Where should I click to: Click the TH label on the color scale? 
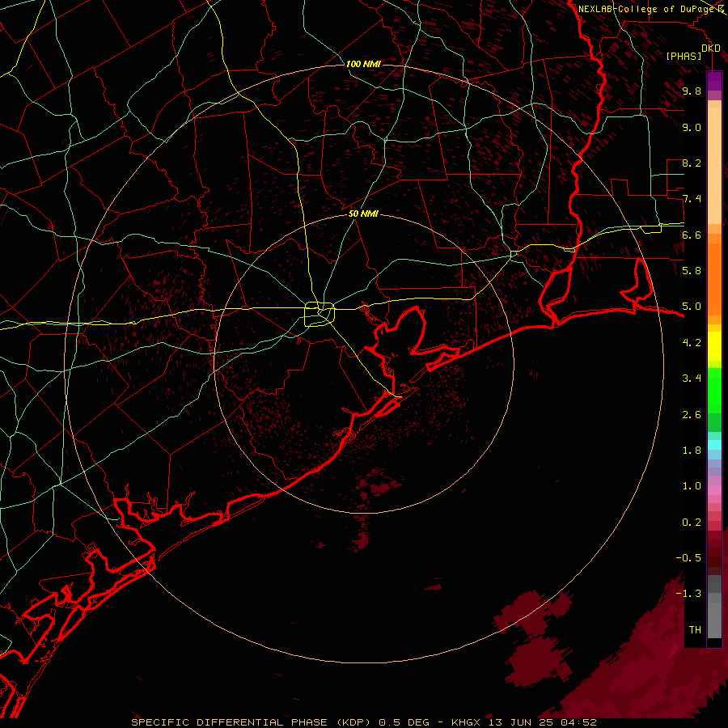click(695, 629)
